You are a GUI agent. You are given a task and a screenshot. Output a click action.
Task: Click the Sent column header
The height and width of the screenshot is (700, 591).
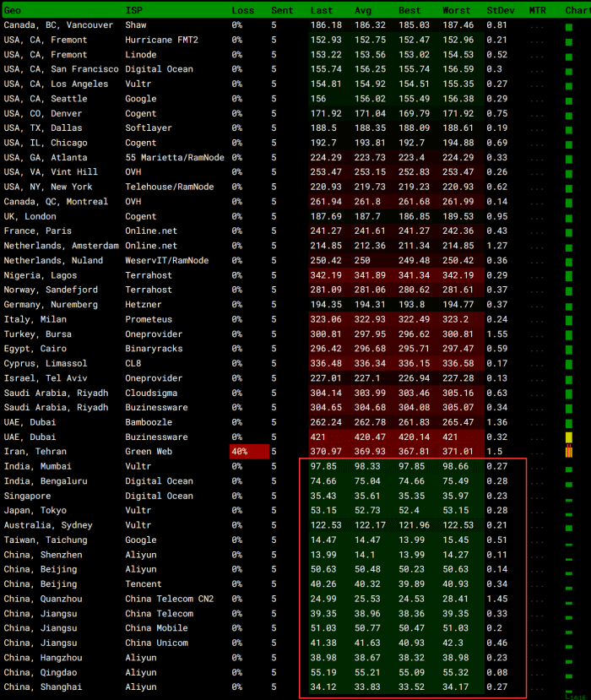282,10
